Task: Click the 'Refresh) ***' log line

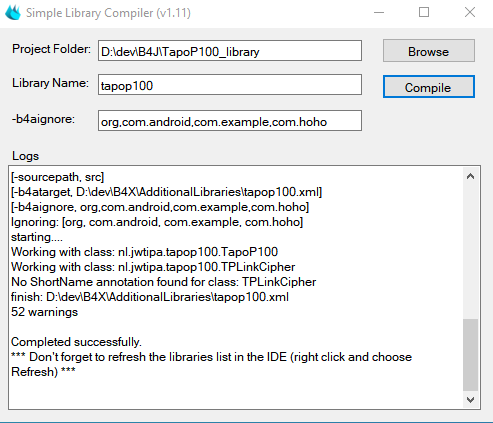Action: coord(43,372)
